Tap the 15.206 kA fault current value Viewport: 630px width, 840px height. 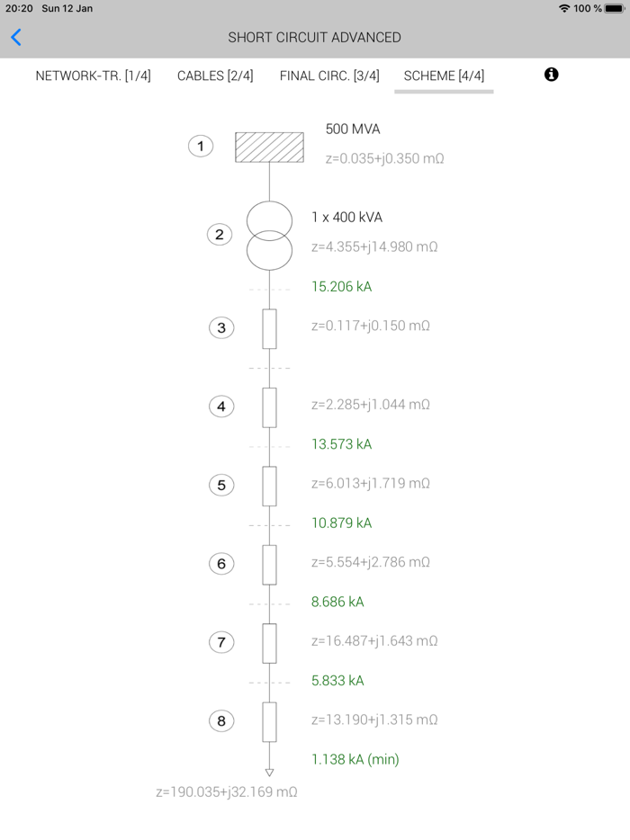point(341,287)
